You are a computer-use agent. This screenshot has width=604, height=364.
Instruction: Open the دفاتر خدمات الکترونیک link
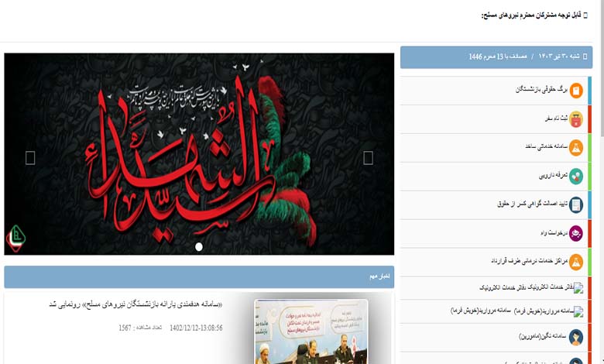527,287
